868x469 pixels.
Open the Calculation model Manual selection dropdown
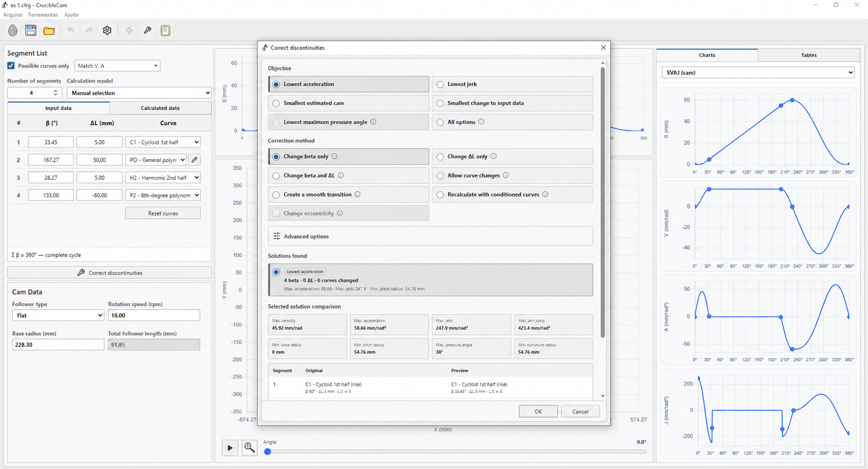[x=139, y=93]
